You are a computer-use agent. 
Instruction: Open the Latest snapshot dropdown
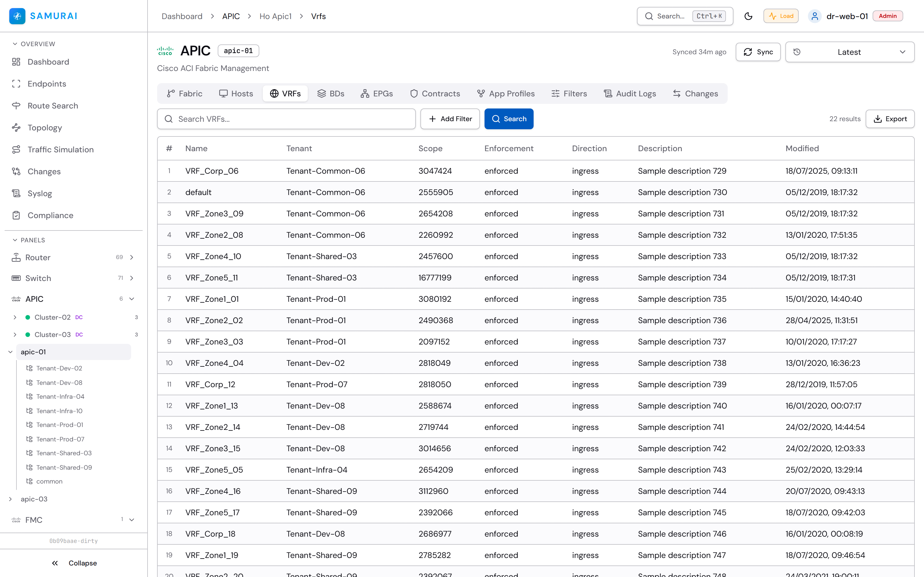tap(850, 52)
